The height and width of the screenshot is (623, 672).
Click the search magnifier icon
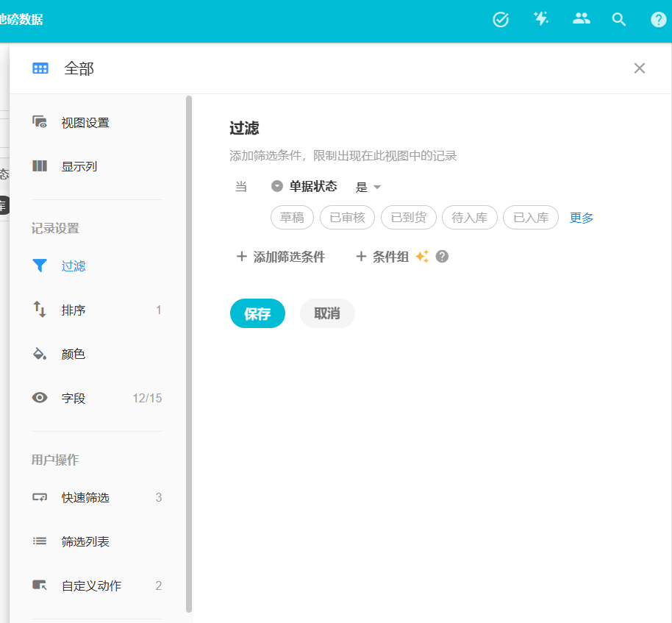pyautogui.click(x=619, y=20)
